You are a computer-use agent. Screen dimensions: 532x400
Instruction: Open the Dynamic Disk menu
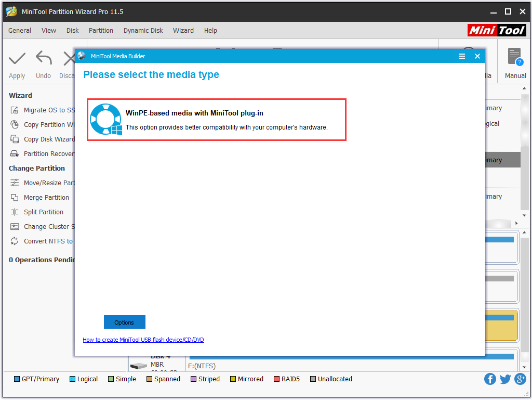[143, 31]
